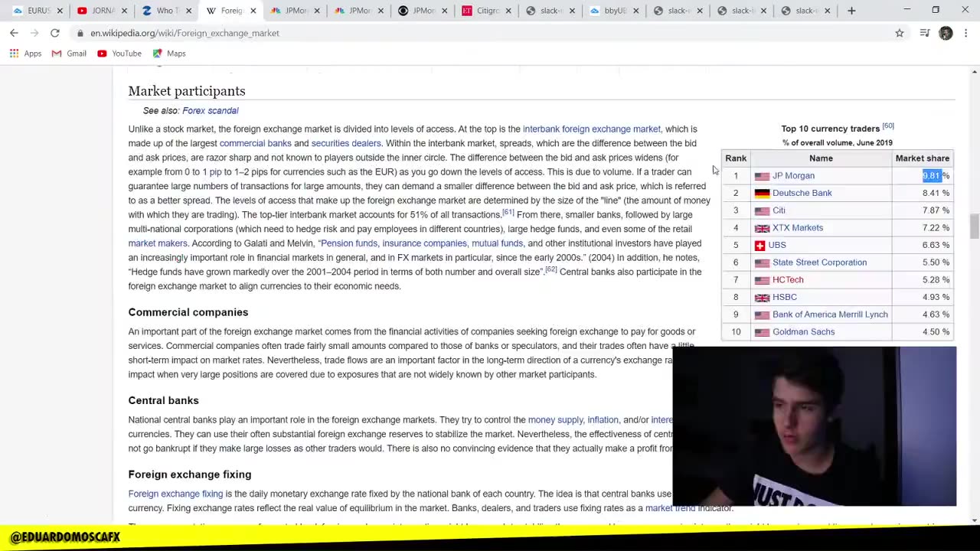Viewport: 980px width, 551px height.
Task: Open the State Street Corporation link
Action: (819, 262)
